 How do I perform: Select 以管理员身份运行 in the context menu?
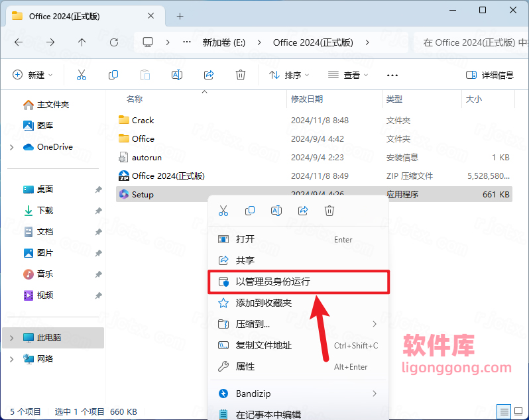pyautogui.click(x=298, y=282)
